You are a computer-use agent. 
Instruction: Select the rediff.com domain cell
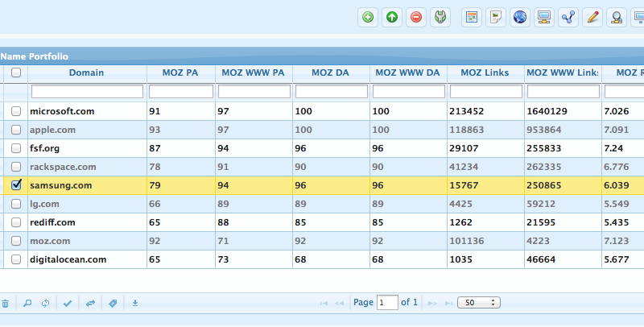(x=87, y=222)
